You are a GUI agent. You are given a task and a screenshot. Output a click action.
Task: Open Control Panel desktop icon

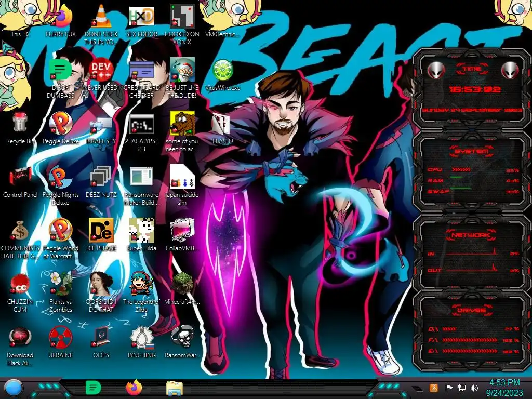click(20, 181)
